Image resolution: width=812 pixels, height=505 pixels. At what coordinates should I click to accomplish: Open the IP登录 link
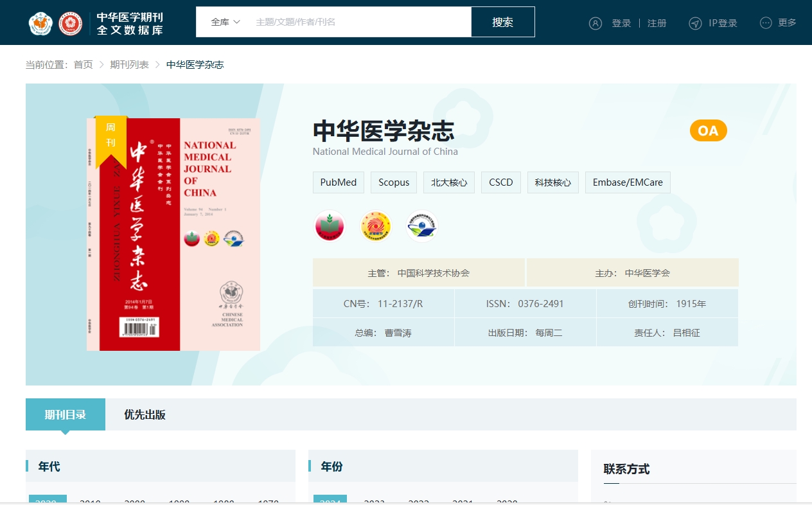click(723, 23)
